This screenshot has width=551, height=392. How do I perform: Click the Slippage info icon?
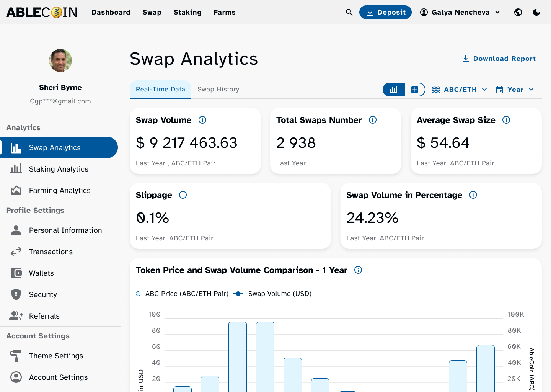click(x=183, y=195)
